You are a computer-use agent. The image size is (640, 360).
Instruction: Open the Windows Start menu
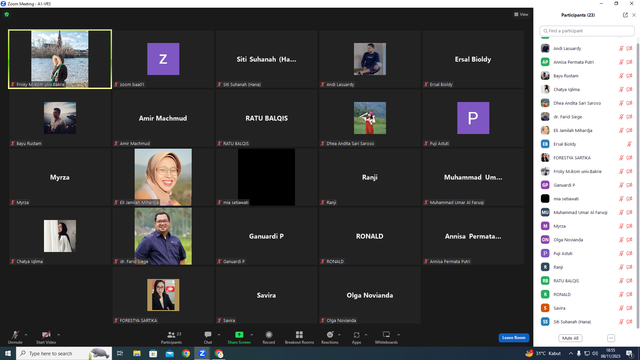[8, 353]
